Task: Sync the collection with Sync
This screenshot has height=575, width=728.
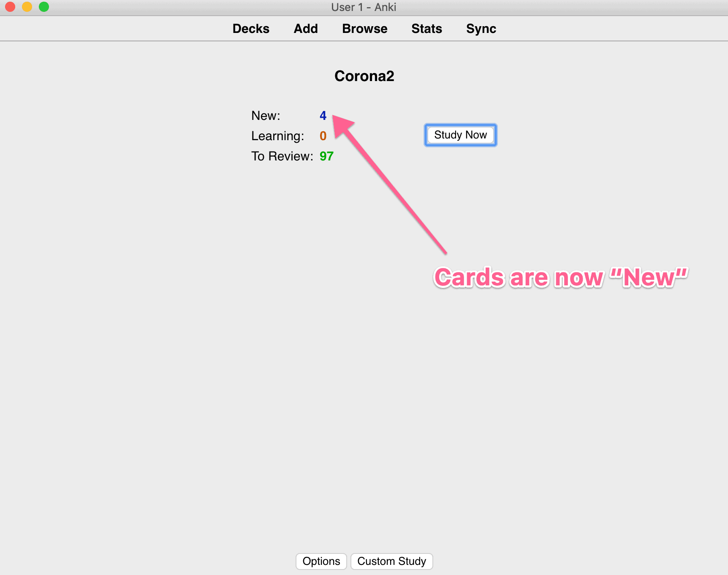Action: (481, 29)
